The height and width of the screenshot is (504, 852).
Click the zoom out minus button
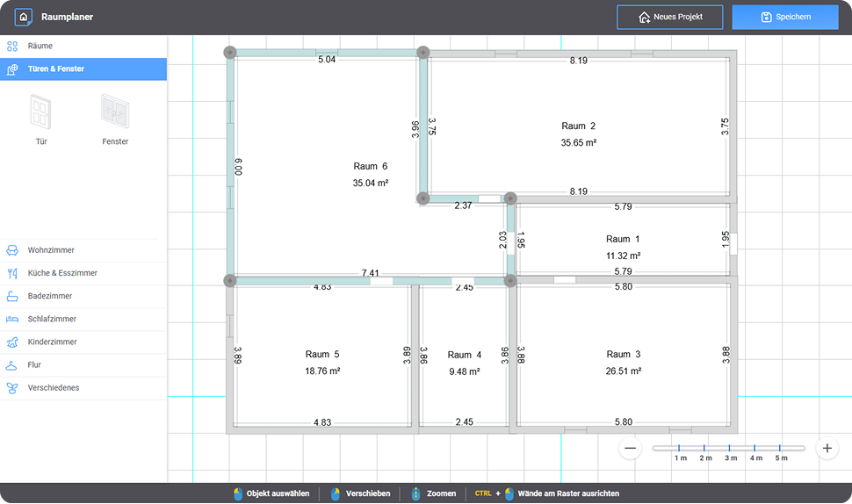630,448
